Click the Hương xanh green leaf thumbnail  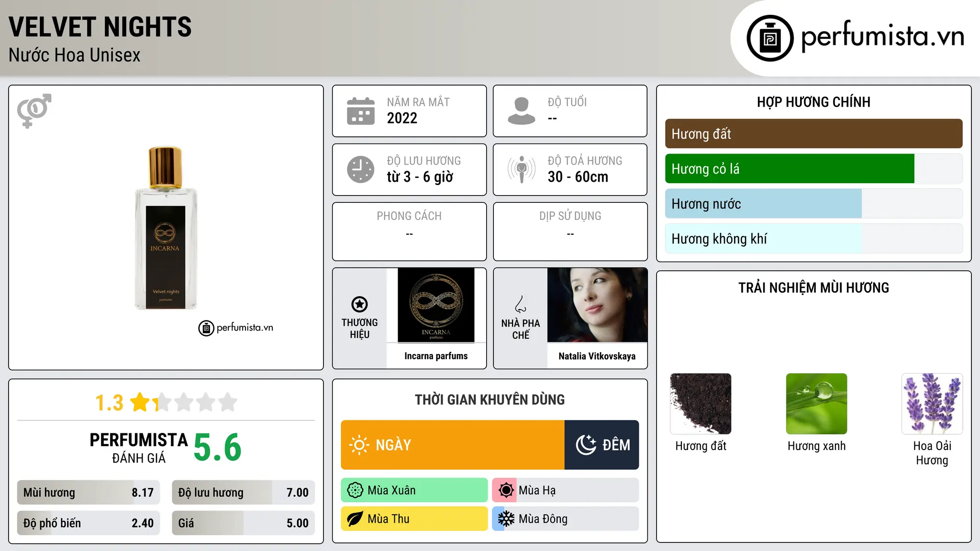tap(816, 404)
